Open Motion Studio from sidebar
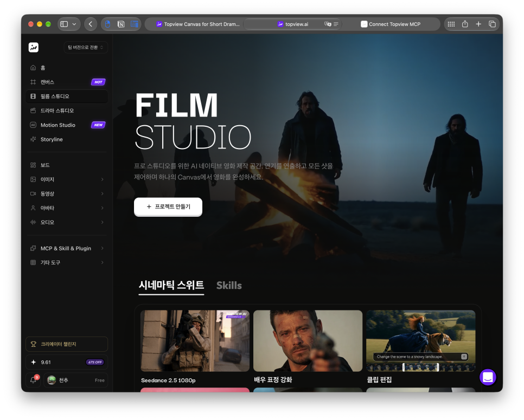 coord(67,125)
